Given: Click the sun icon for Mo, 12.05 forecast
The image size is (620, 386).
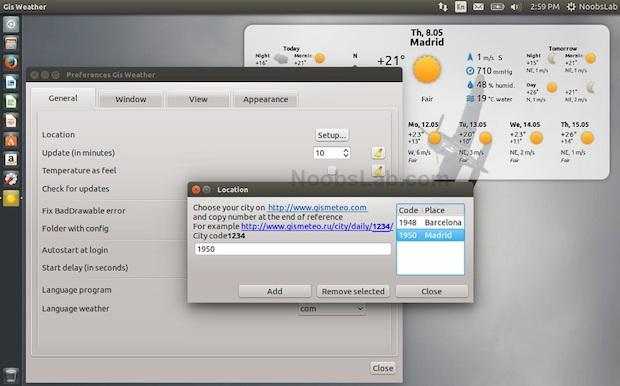Looking at the screenshot, I should pos(435,138).
